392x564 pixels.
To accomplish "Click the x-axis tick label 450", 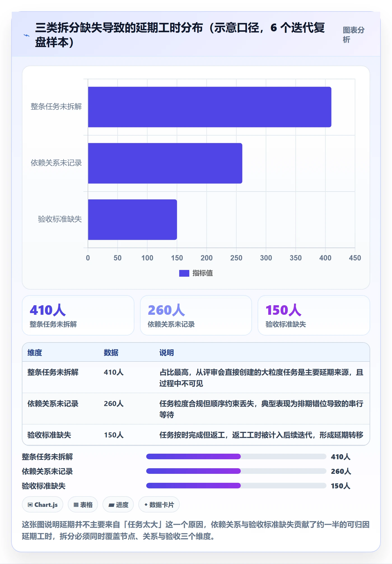I will coord(355,258).
